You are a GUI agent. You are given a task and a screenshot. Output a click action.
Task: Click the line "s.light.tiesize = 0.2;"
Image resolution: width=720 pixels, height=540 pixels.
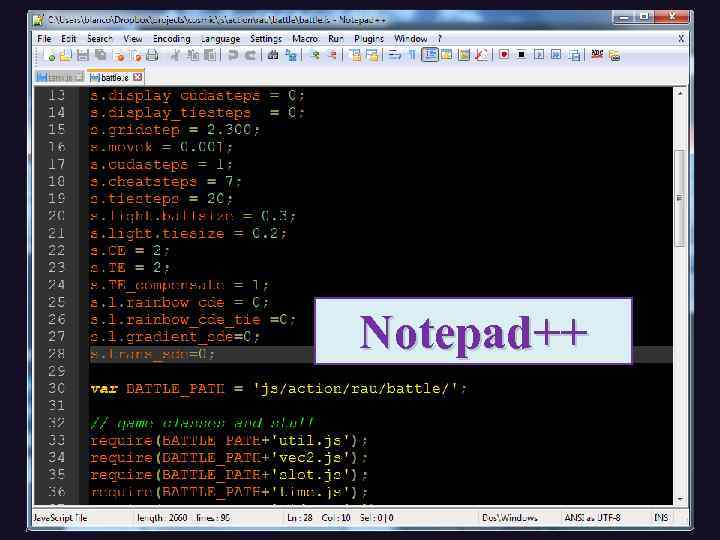(x=188, y=233)
